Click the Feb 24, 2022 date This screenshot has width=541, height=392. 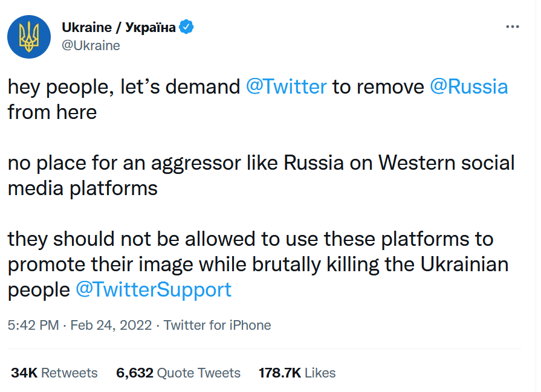(x=111, y=325)
